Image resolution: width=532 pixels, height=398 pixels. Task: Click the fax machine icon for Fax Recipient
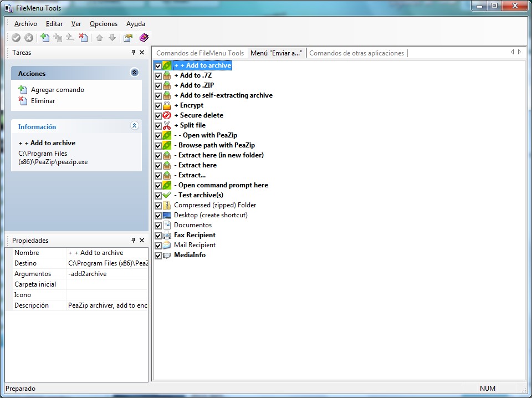[167, 235]
